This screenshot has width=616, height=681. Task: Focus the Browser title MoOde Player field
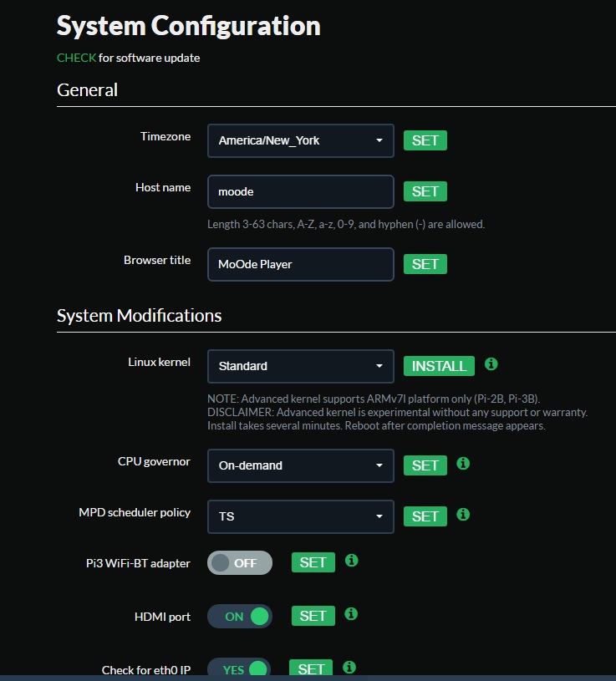[x=301, y=264]
